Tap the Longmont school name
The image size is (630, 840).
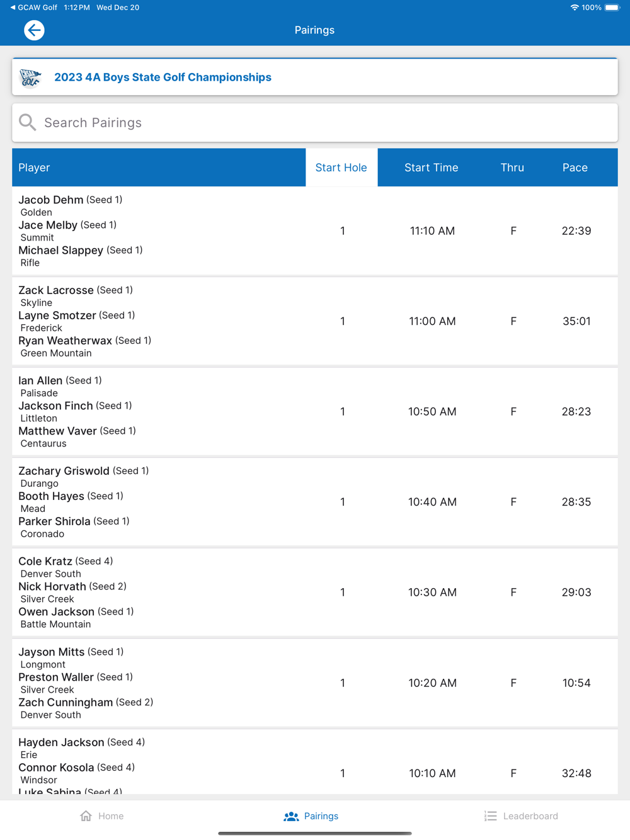click(x=43, y=664)
